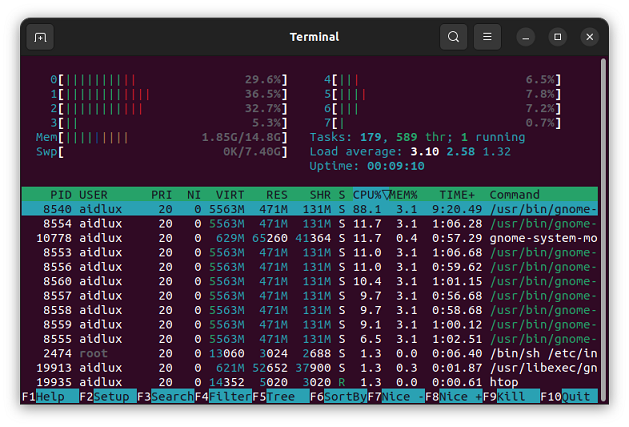The width and height of the screenshot is (629, 427).
Task: Click F3 Search in the bottom bar
Action: [164, 396]
